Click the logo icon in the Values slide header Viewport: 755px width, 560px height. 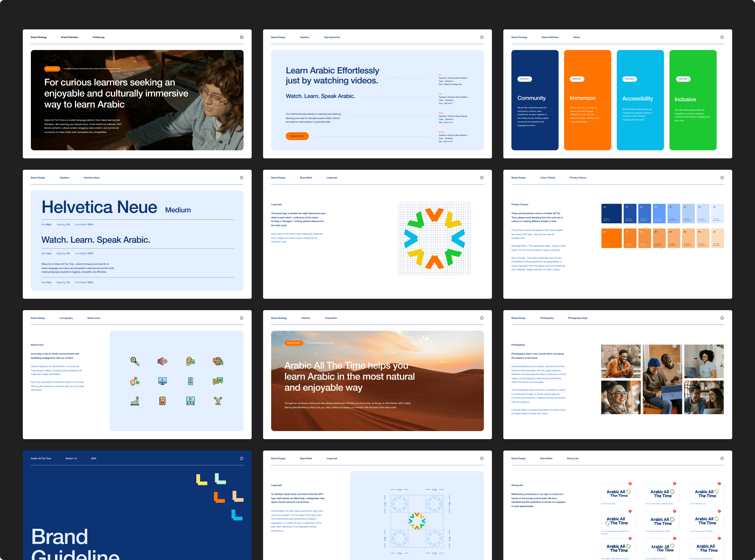click(722, 37)
